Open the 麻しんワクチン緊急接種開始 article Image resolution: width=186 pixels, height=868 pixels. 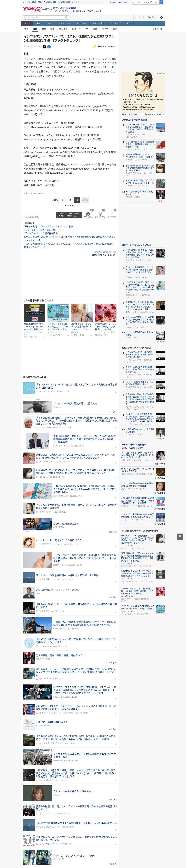pyautogui.click(x=69, y=575)
